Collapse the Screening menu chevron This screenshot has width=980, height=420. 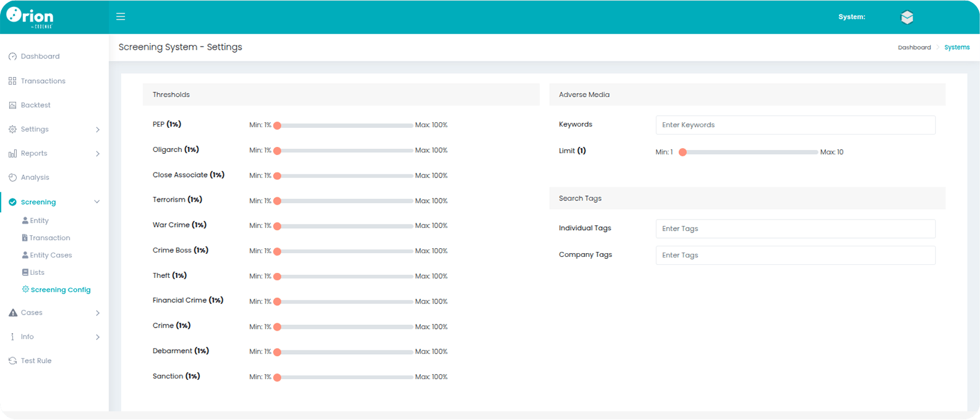[97, 202]
